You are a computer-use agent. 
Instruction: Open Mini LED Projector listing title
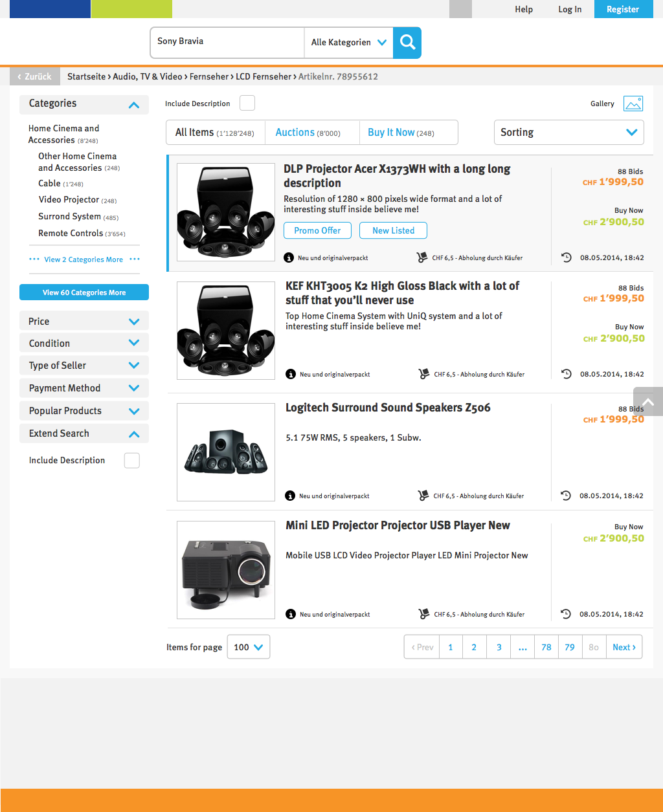[398, 525]
